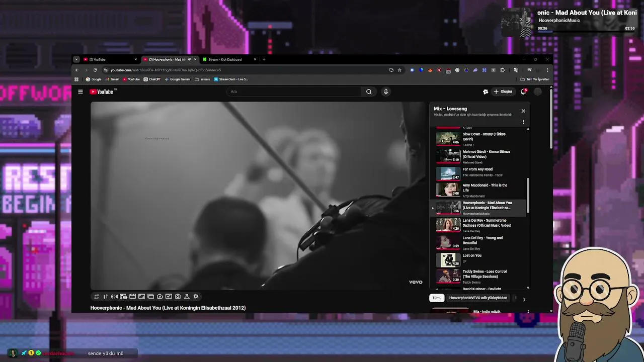
Task: Close the Mix - Lovesong playlist panel
Action: [x=523, y=111]
